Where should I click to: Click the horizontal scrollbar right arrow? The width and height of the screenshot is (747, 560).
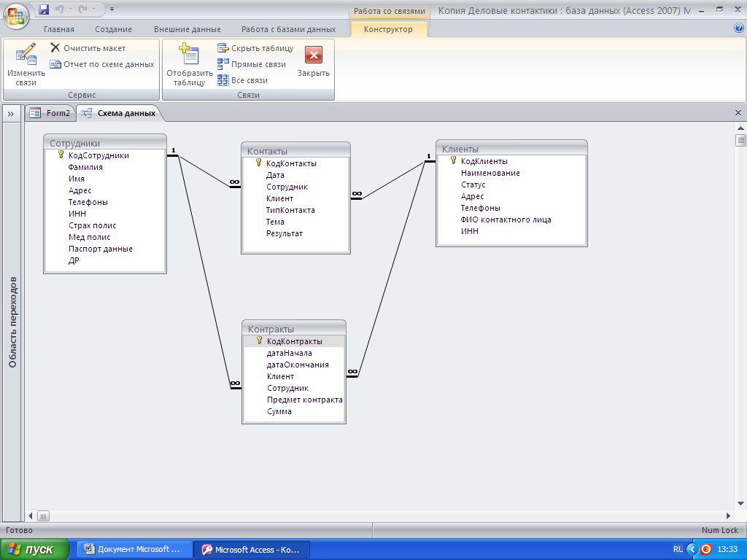(728, 516)
